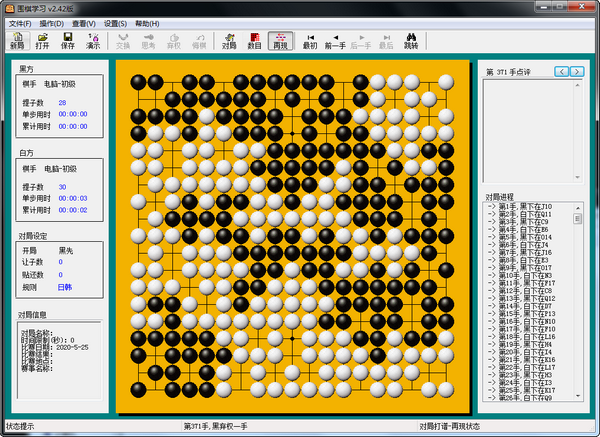This screenshot has width=600, height=437.
Task: Click the 对局进程 list scrollbar thumb
Action: tap(577, 218)
